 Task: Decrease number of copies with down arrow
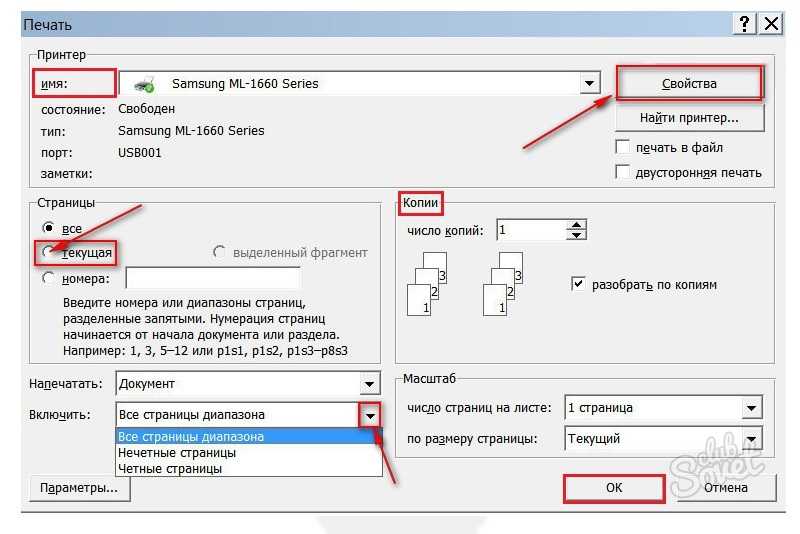576,235
